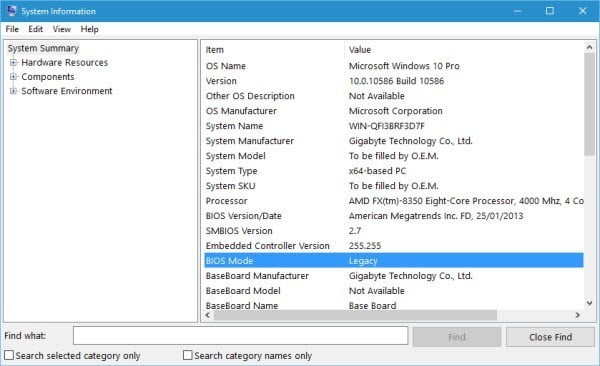The image size is (600, 366).
Task: Click the value WIN-QFI3BRF3D7F
Action: tap(386, 126)
